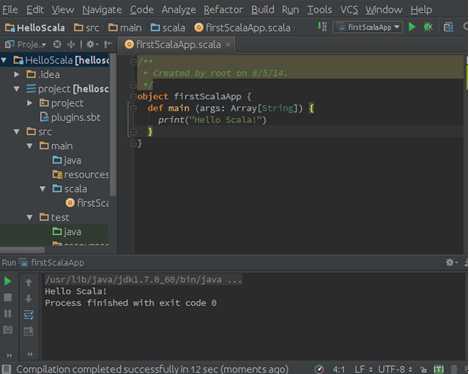Toggle the read-only lock in status bar

click(x=423, y=369)
